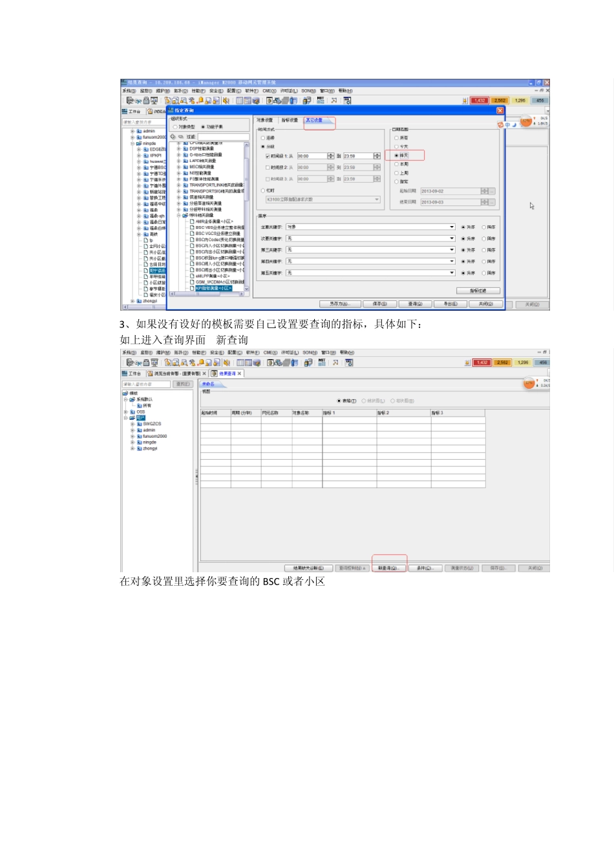Viewport: 614px width, 868px height.
Task: Click the 导出 button in the dialog
Action: pos(450,304)
